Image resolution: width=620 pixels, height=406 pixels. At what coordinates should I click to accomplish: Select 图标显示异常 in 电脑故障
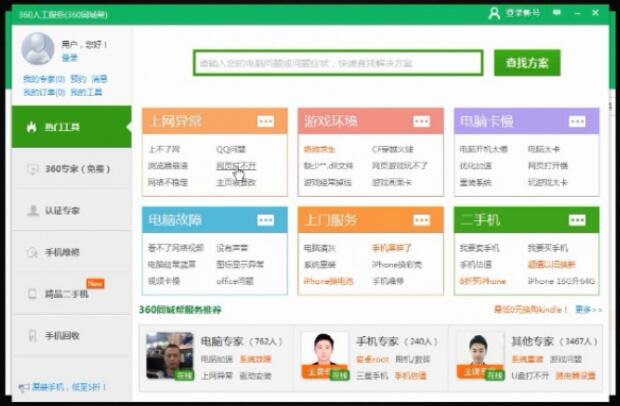(240, 264)
